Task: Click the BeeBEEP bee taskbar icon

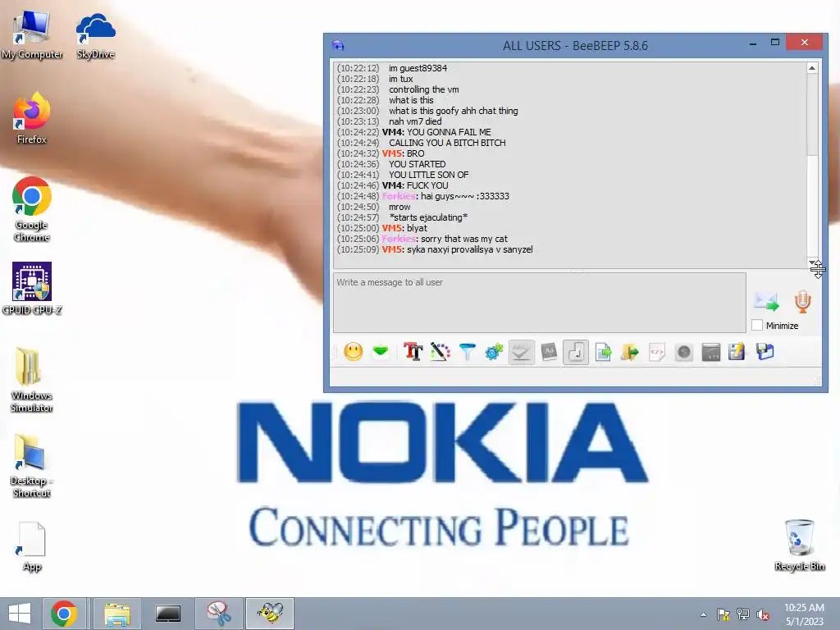Action: pos(270,614)
